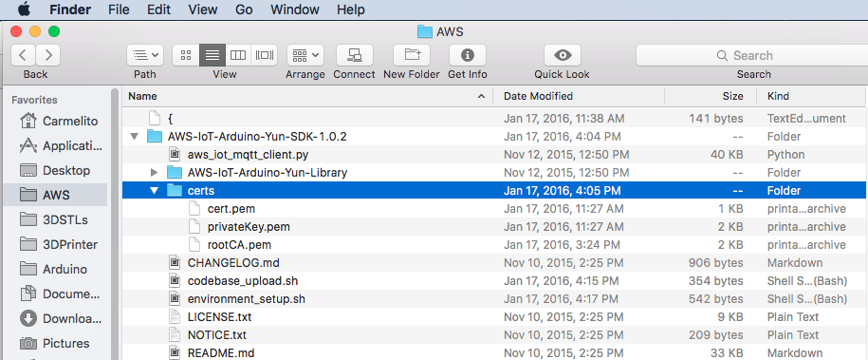Select rootCA.pem file

(493, 245)
